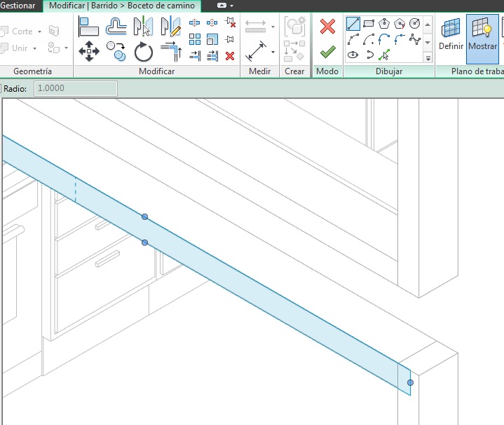The height and width of the screenshot is (425, 504).
Task: Select the Circle draw tool
Action: pos(415,24)
